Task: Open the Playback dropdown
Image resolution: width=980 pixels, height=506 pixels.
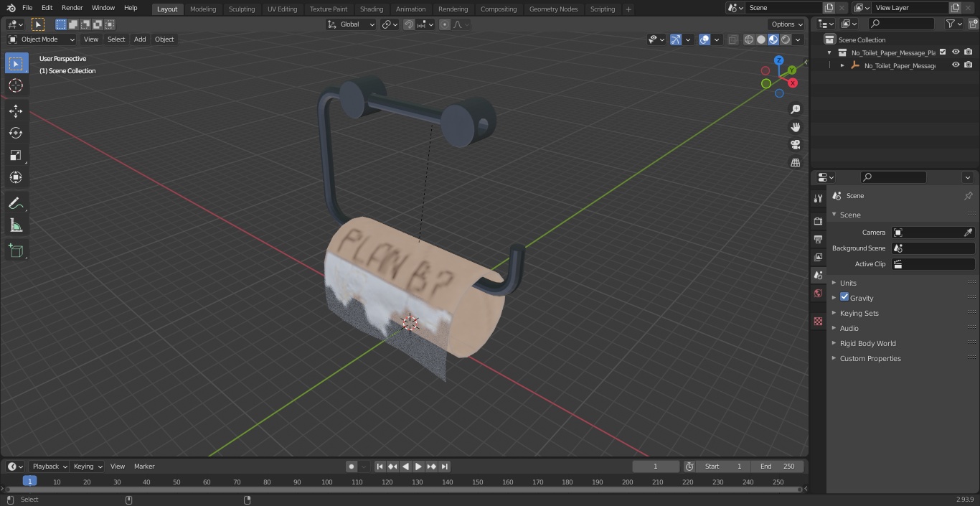Action: coord(50,467)
